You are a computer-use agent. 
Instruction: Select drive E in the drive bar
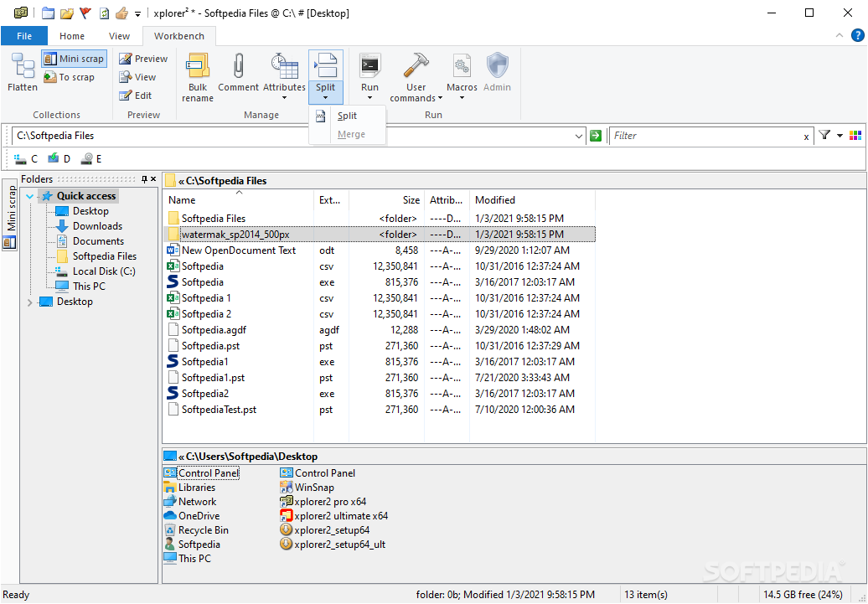[91, 159]
